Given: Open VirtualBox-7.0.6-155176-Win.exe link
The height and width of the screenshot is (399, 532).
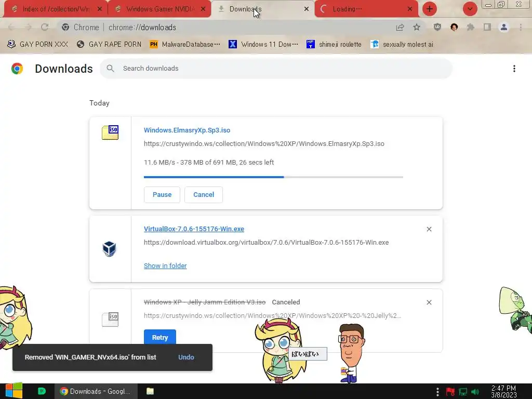Looking at the screenshot, I should point(194,229).
